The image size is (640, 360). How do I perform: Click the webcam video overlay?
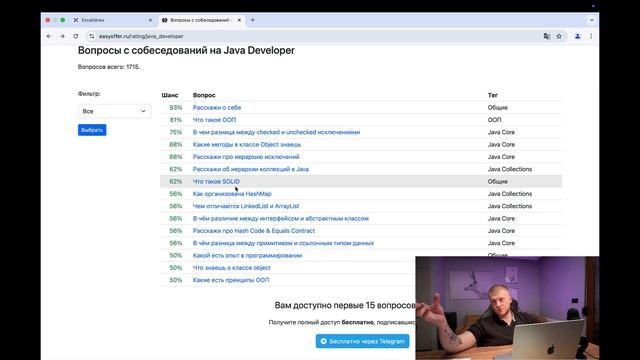coord(507,308)
